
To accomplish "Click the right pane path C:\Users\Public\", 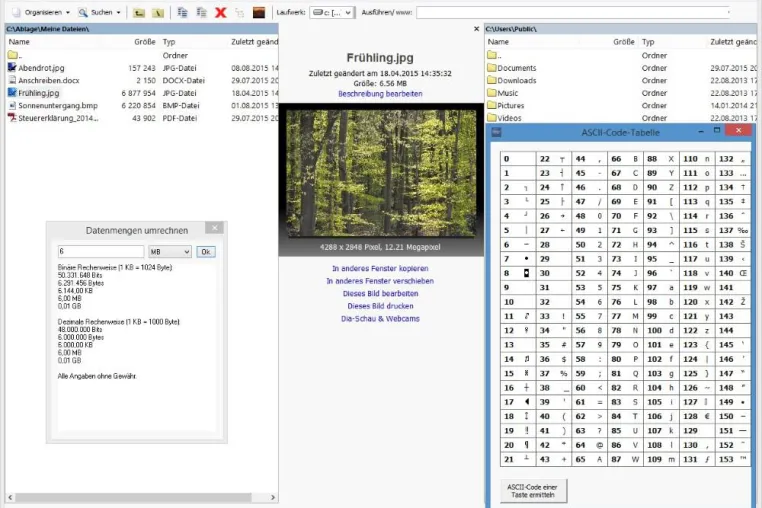I will [x=511, y=29].
